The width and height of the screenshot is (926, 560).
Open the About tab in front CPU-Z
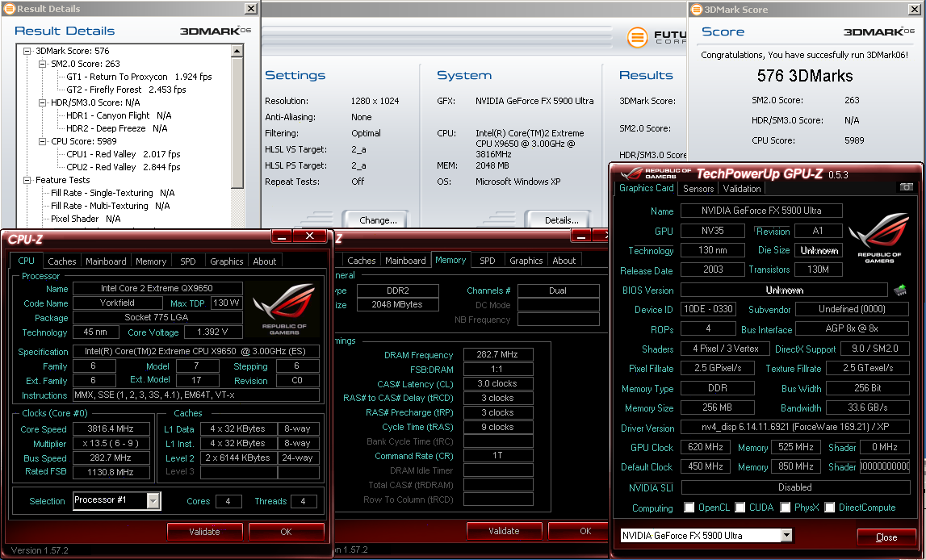coord(264,261)
